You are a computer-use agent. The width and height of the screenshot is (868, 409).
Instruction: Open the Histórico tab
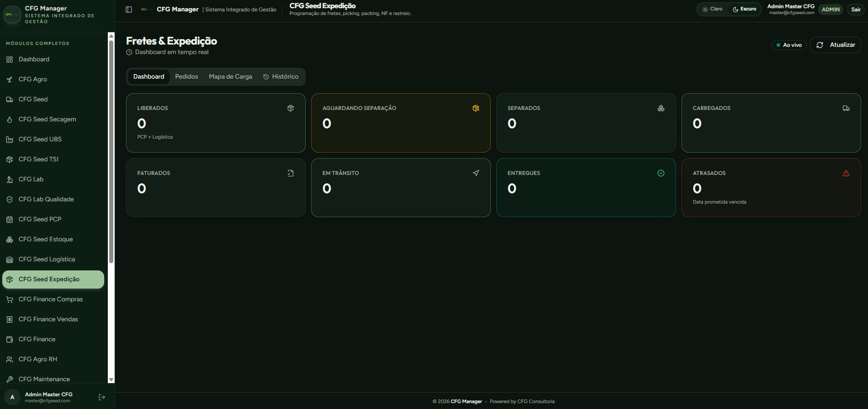pyautogui.click(x=281, y=77)
